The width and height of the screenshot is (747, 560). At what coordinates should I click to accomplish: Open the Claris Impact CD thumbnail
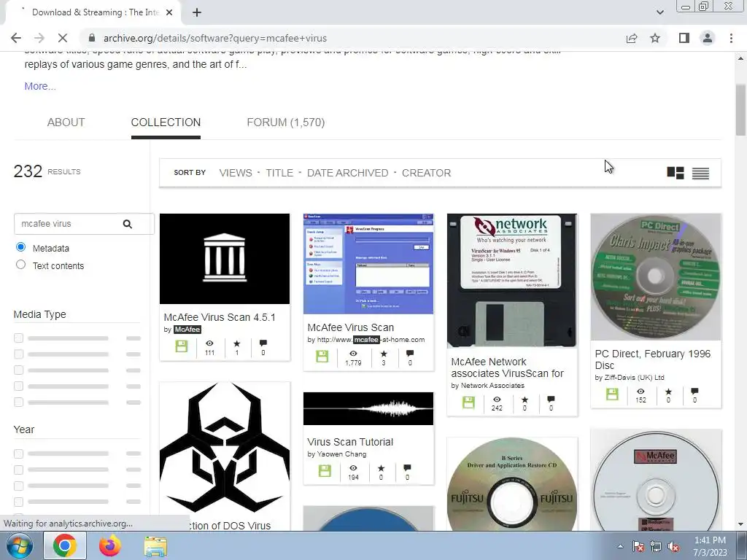pos(656,276)
